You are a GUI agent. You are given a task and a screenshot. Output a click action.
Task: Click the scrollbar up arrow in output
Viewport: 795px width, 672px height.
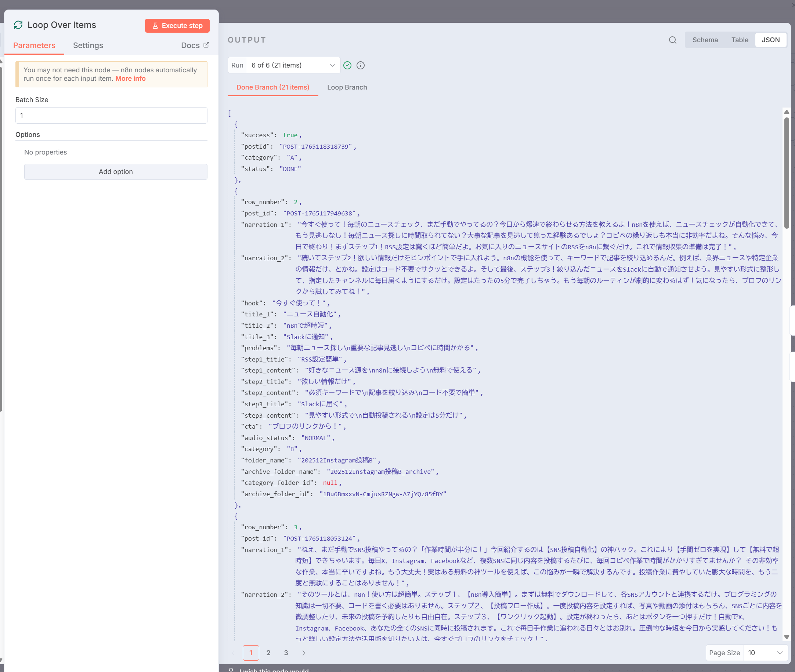787,112
